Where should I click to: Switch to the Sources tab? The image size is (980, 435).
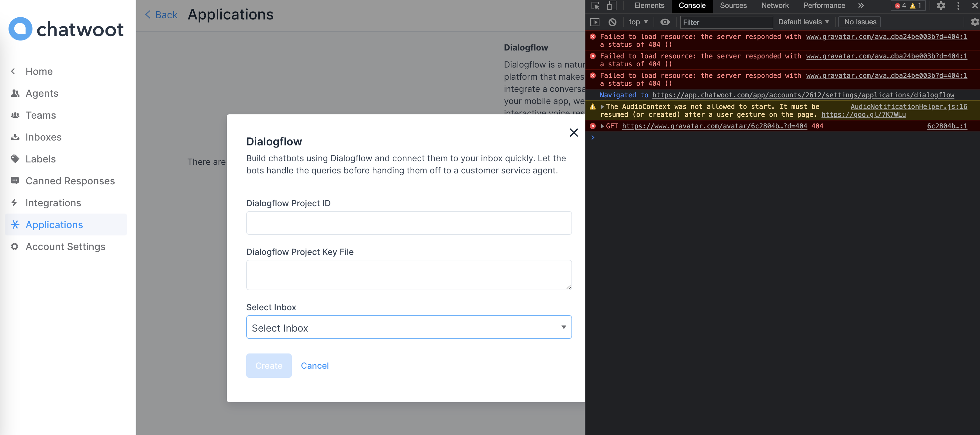(x=733, y=6)
